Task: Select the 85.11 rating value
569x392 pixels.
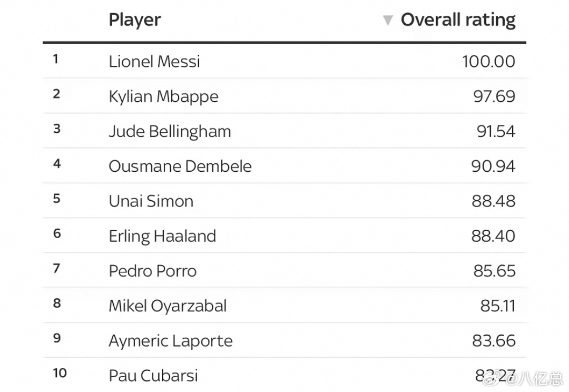Action: click(497, 306)
